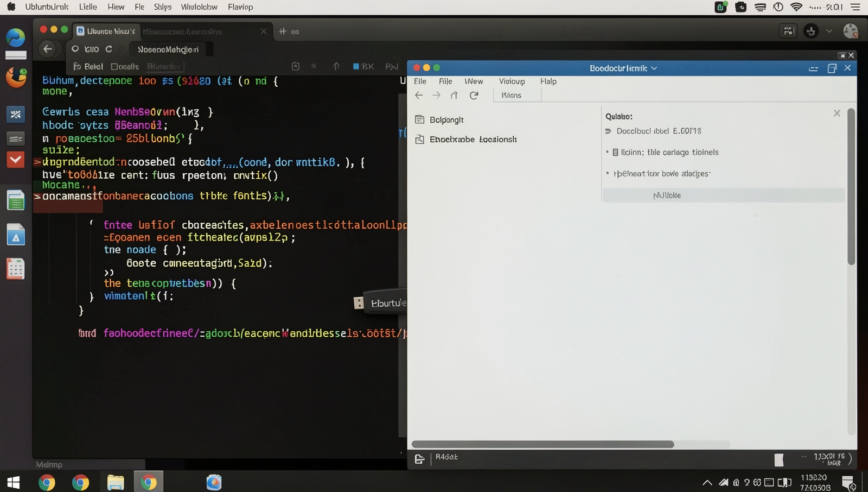The width and height of the screenshot is (868, 492).
Task: Click the light window vertical scrollbar
Action: (x=851, y=186)
